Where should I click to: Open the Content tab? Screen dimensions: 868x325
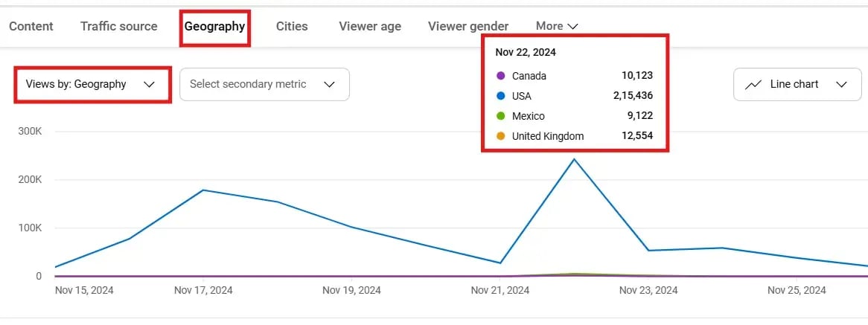[31, 26]
